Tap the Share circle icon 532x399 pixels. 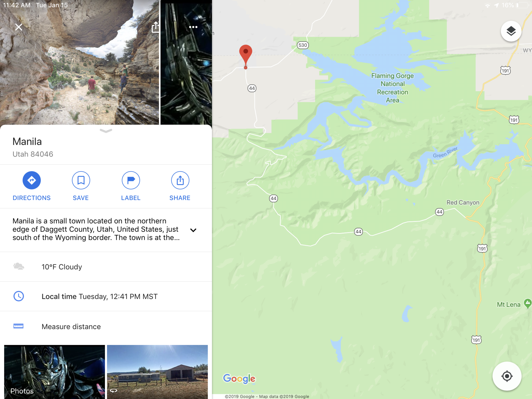[x=180, y=180]
